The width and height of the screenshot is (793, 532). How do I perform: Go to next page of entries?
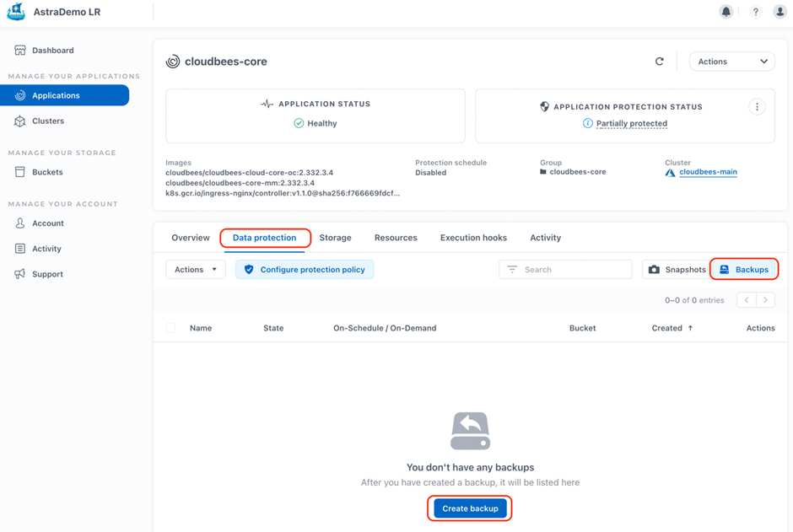[766, 300]
